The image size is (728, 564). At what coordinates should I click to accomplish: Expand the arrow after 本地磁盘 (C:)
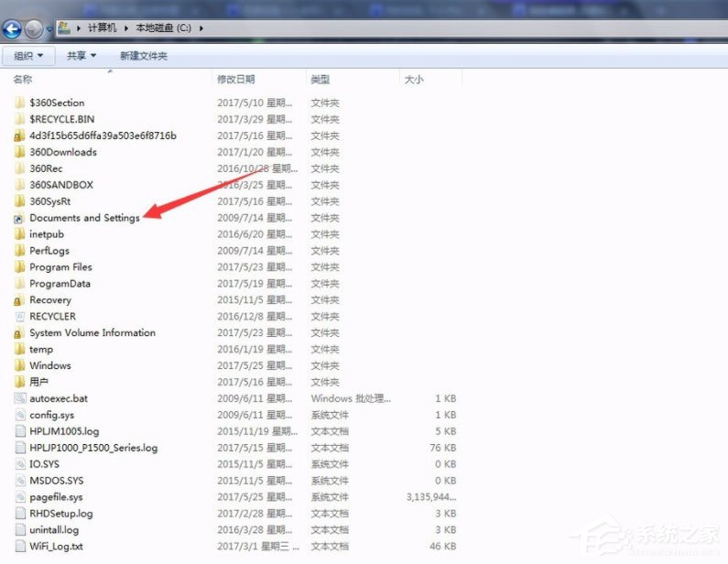pyautogui.click(x=201, y=28)
